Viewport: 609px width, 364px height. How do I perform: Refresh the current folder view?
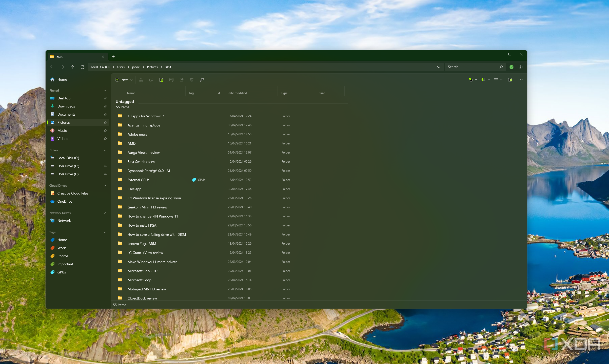coord(83,67)
